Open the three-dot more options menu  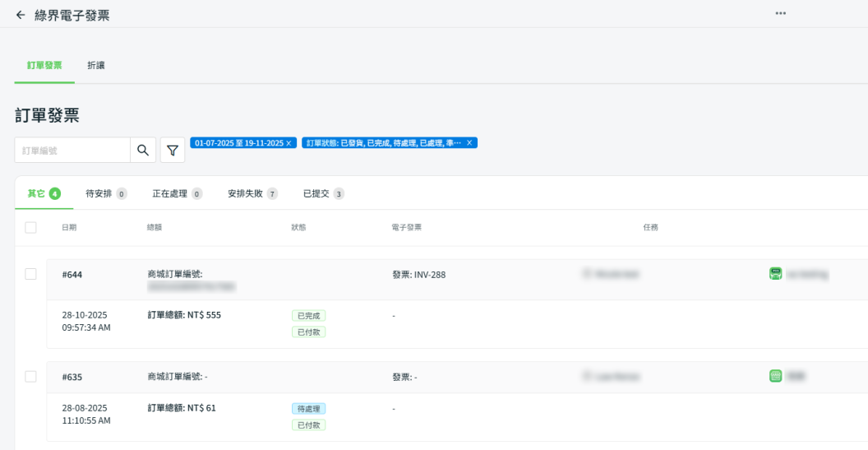coord(780,13)
